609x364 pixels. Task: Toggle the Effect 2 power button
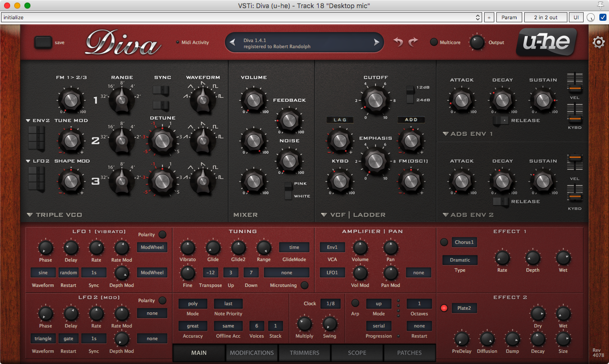[x=444, y=308]
